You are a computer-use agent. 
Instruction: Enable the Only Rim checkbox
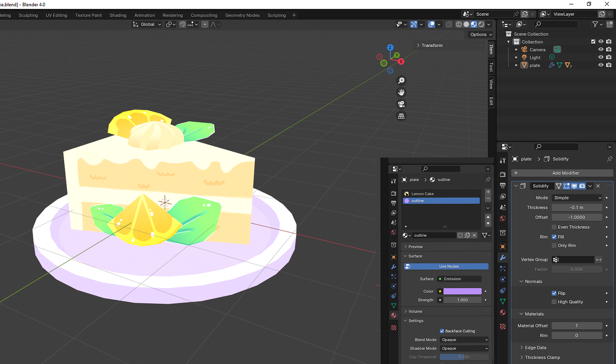pos(554,245)
